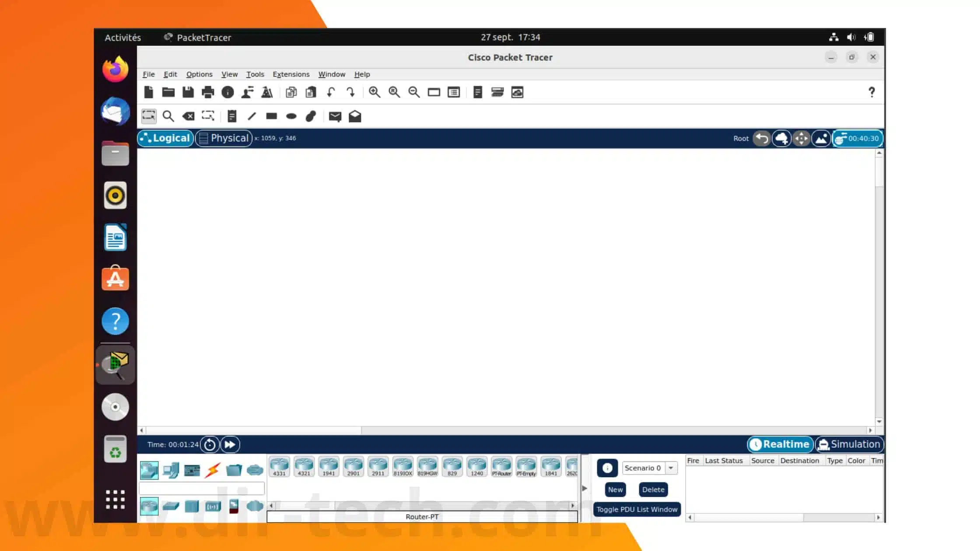Open Thunderbird from Ubuntu dock

pos(115,111)
